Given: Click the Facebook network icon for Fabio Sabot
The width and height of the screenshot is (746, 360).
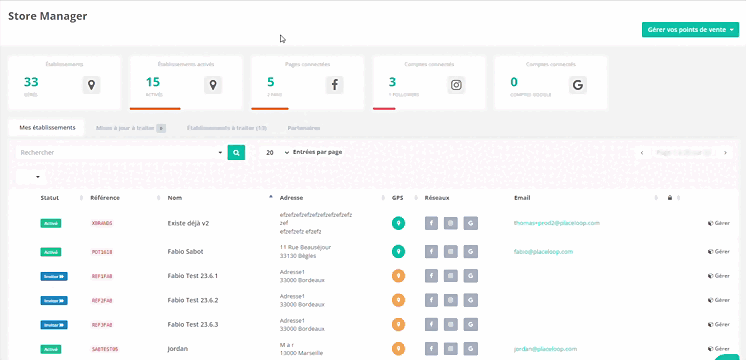Looking at the screenshot, I should tap(431, 252).
